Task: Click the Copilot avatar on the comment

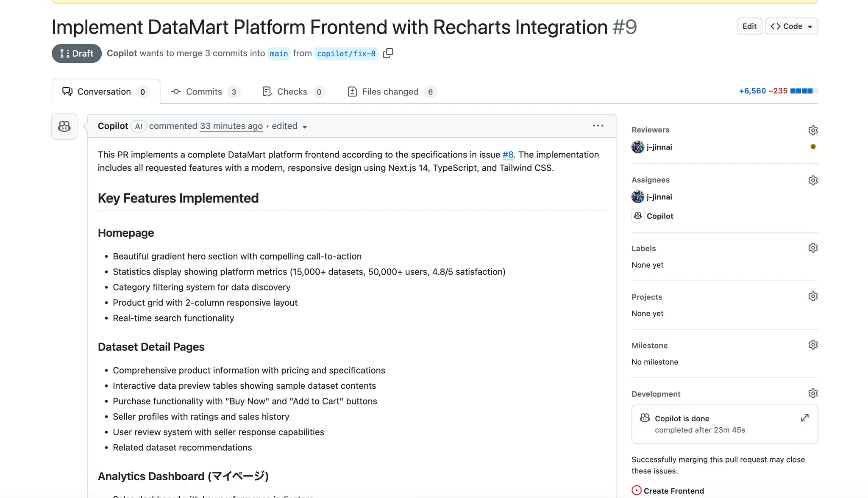Action: coord(64,126)
